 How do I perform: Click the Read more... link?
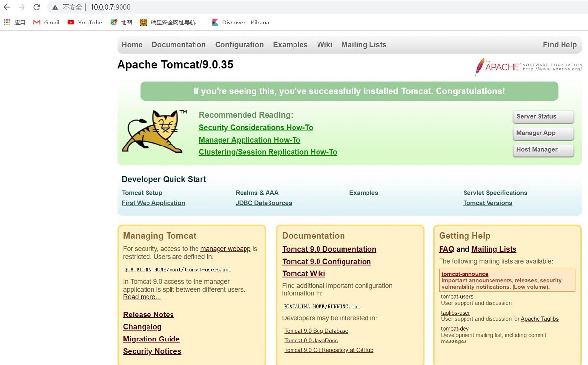(x=142, y=297)
